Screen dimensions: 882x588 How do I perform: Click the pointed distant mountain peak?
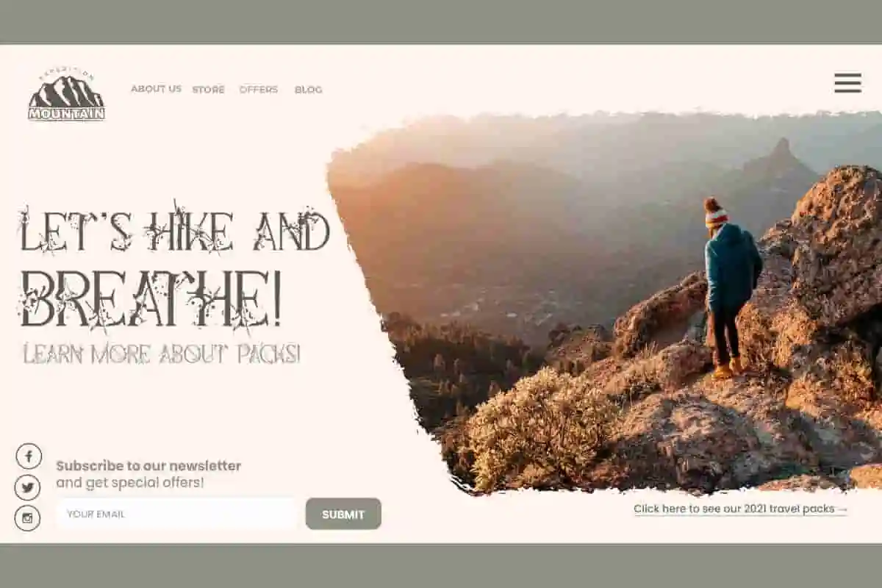[781, 157]
